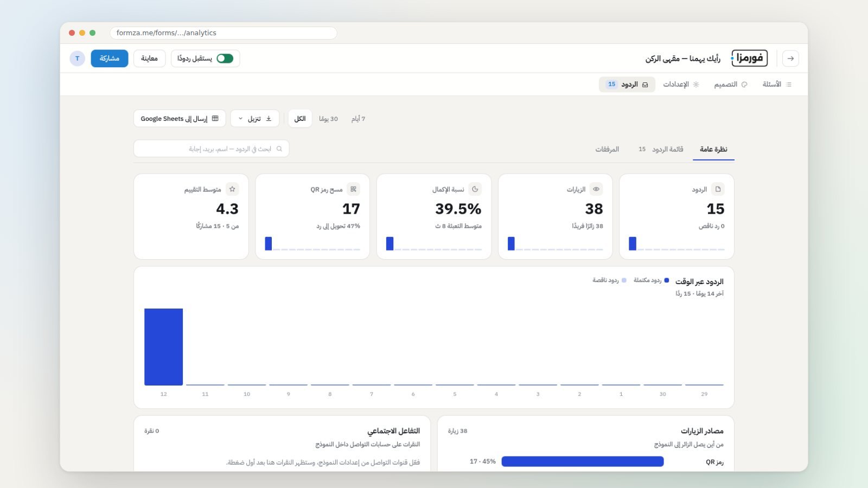Click the رمز QR visits source bar
The width and height of the screenshot is (868, 488).
pyautogui.click(x=583, y=461)
